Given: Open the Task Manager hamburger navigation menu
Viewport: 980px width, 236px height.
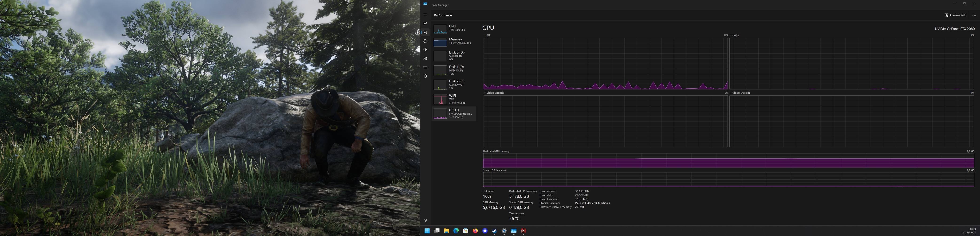Looking at the screenshot, I should 425,15.
